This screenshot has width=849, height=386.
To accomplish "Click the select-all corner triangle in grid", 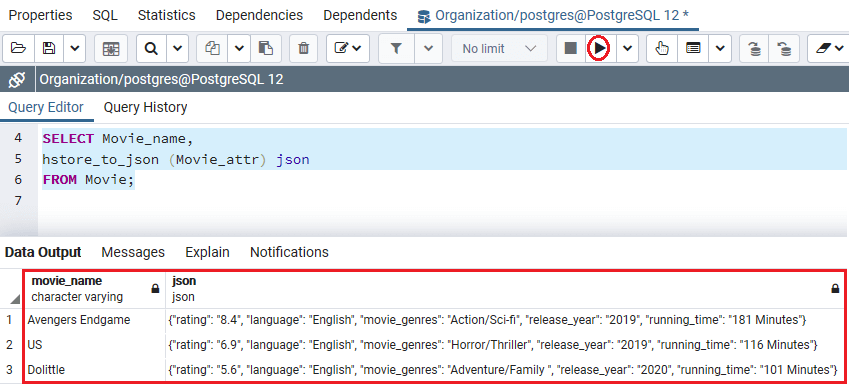I will tap(15, 299).
